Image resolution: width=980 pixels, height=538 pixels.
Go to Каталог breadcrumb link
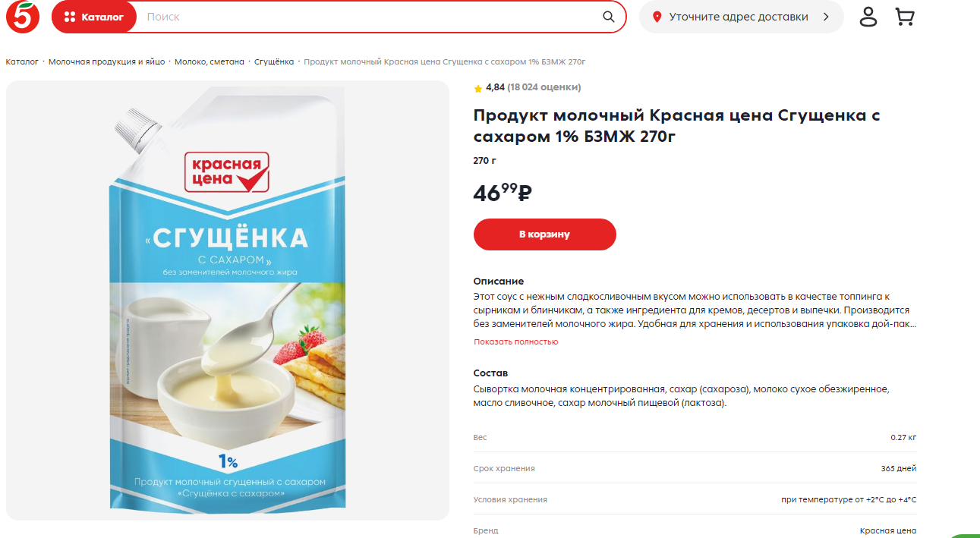point(22,61)
